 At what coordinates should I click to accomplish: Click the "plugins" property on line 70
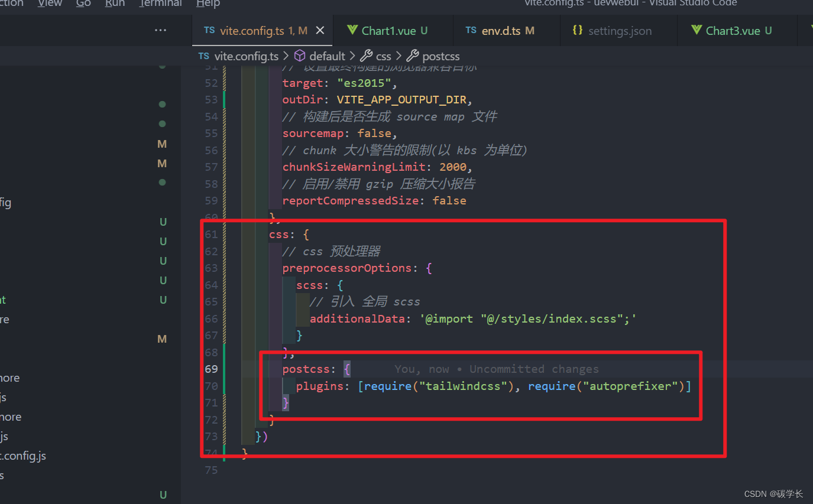tap(320, 386)
